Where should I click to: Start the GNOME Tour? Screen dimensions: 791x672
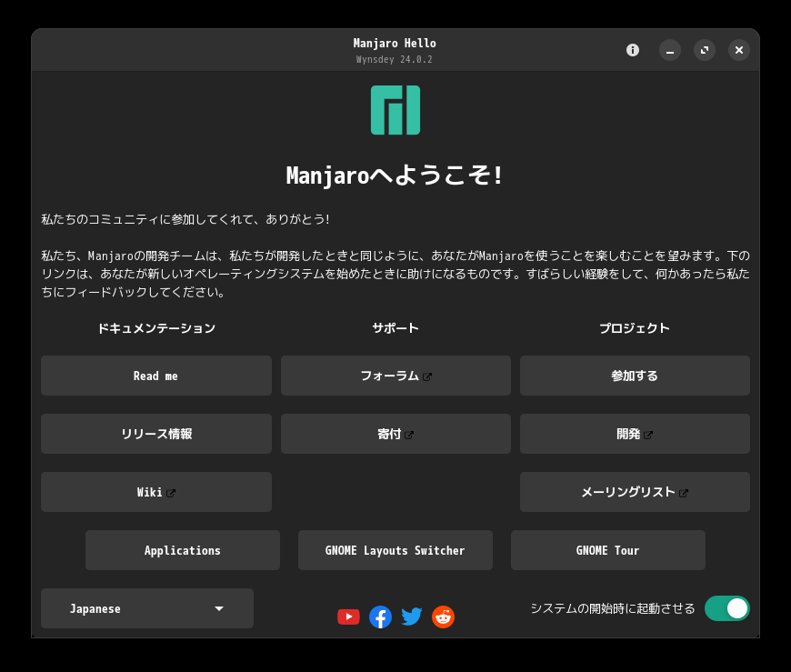[608, 550]
